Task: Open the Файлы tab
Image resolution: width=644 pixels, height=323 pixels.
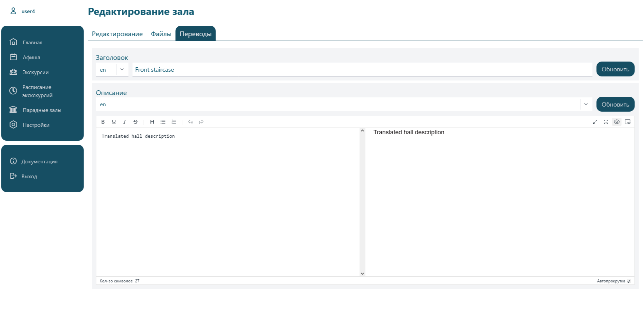Action: coord(161,34)
